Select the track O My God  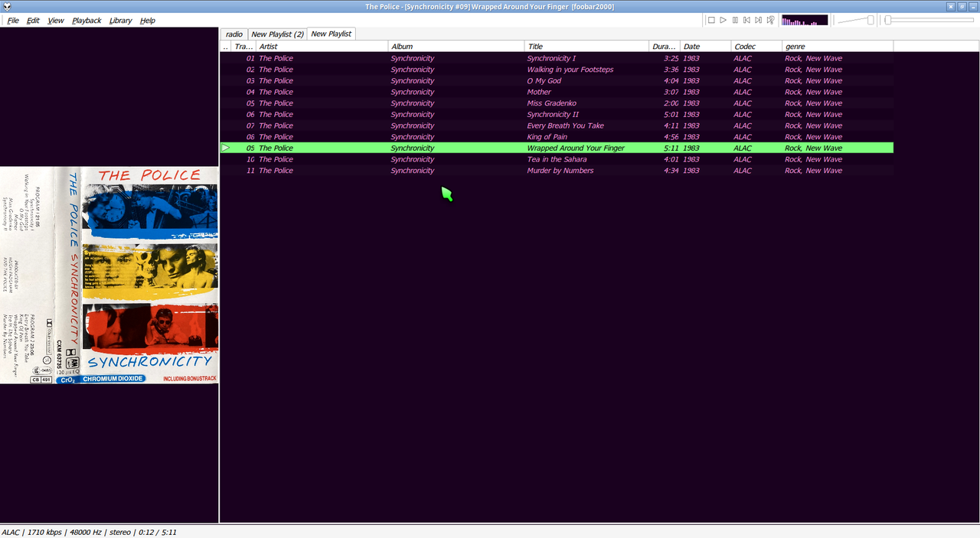[x=557, y=80]
